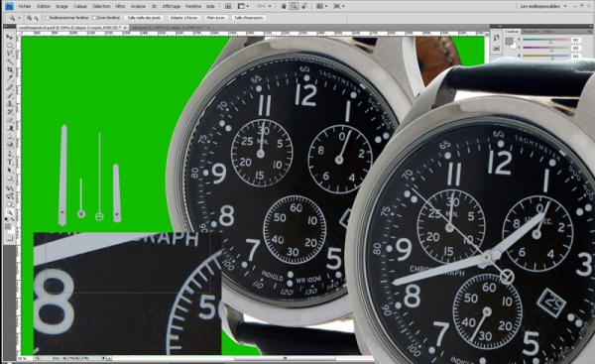Launch Bridge from the application bar
595x364 pixels.
pyautogui.click(x=228, y=6)
